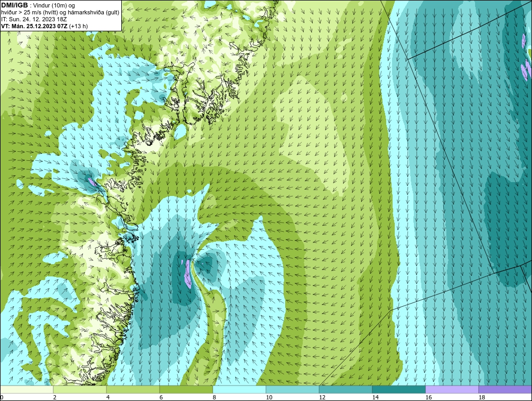Screen dimensions: 532x401
Task: Click the 4–6 m/s green legend swatch
Action: coord(133,389)
